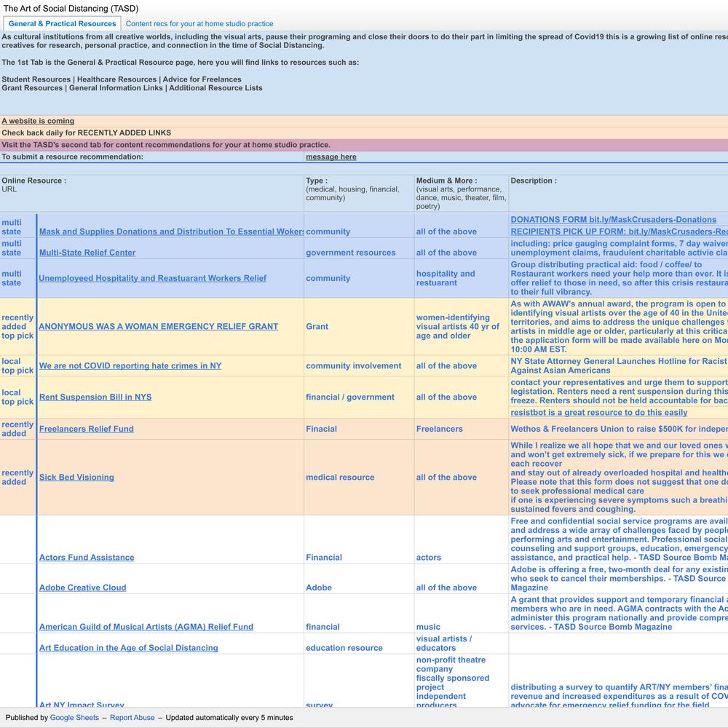Select the 'Type :' column header cell

[359, 194]
